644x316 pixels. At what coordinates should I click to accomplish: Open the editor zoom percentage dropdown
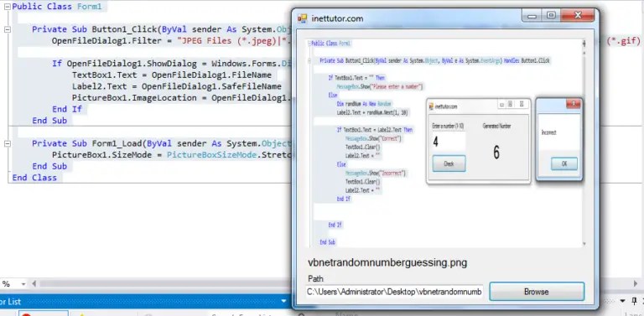pyautogui.click(x=23, y=284)
